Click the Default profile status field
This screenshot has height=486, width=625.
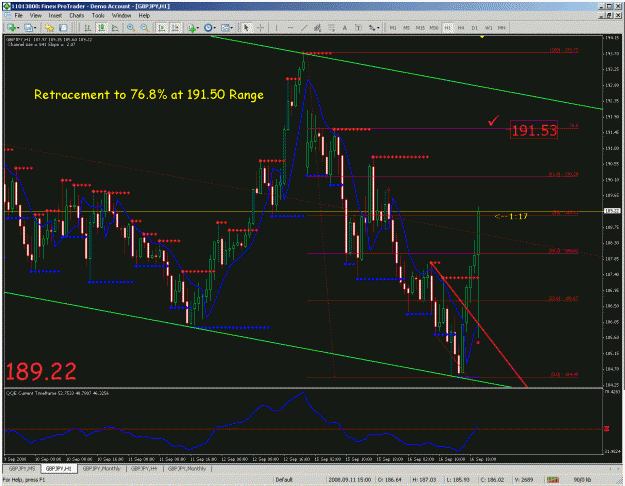(x=284, y=480)
